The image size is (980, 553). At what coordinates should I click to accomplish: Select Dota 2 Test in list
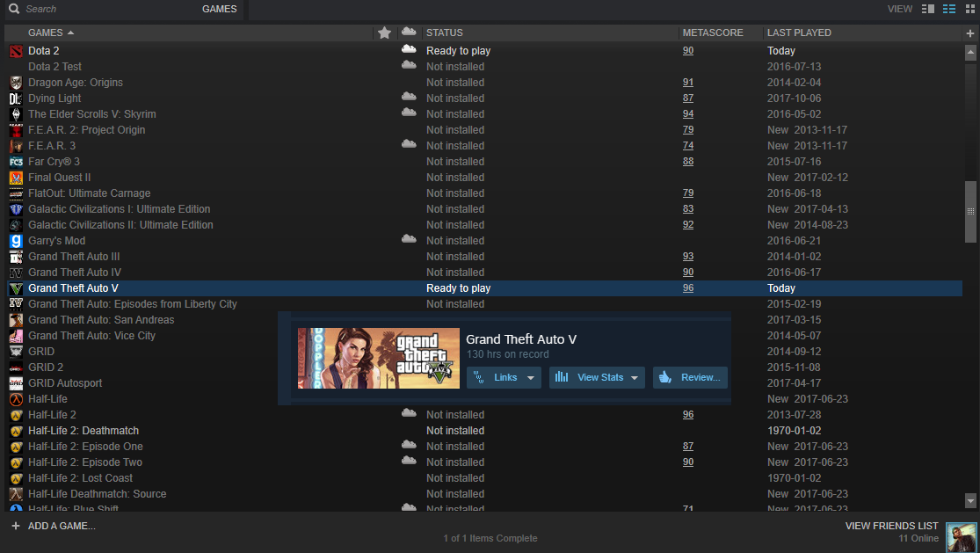[x=54, y=67]
